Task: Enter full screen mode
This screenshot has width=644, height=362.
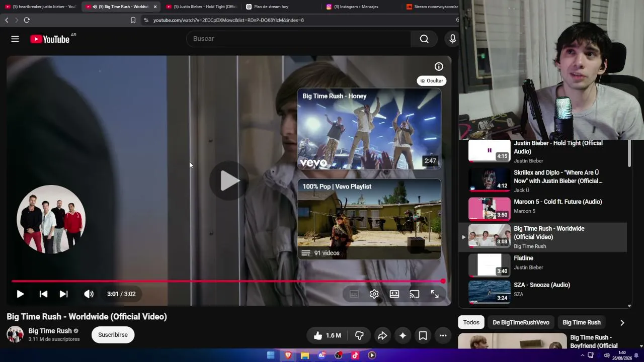Action: click(435, 294)
